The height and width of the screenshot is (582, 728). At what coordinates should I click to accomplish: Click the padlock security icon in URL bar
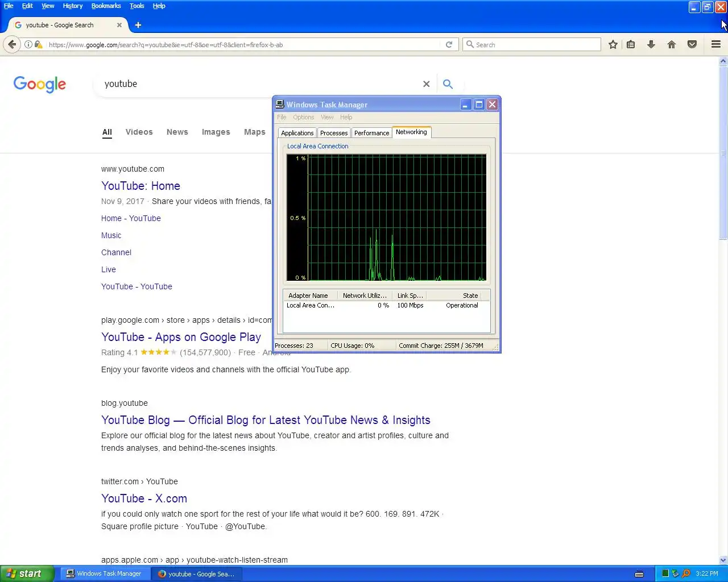click(x=38, y=44)
